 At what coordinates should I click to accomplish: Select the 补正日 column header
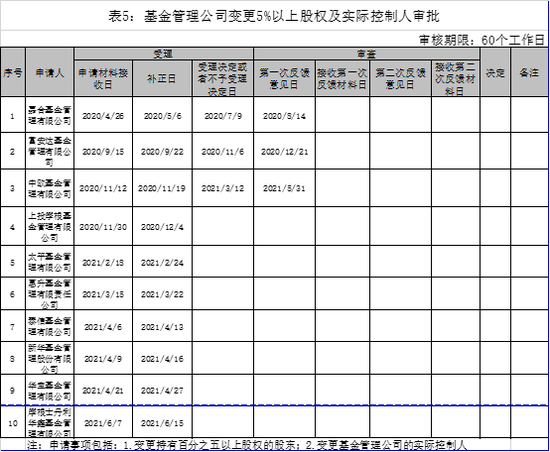click(162, 79)
